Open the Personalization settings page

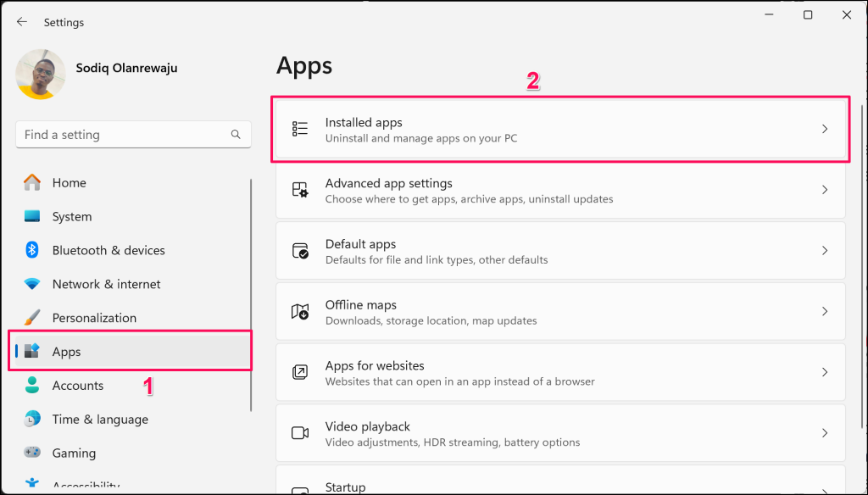(93, 318)
